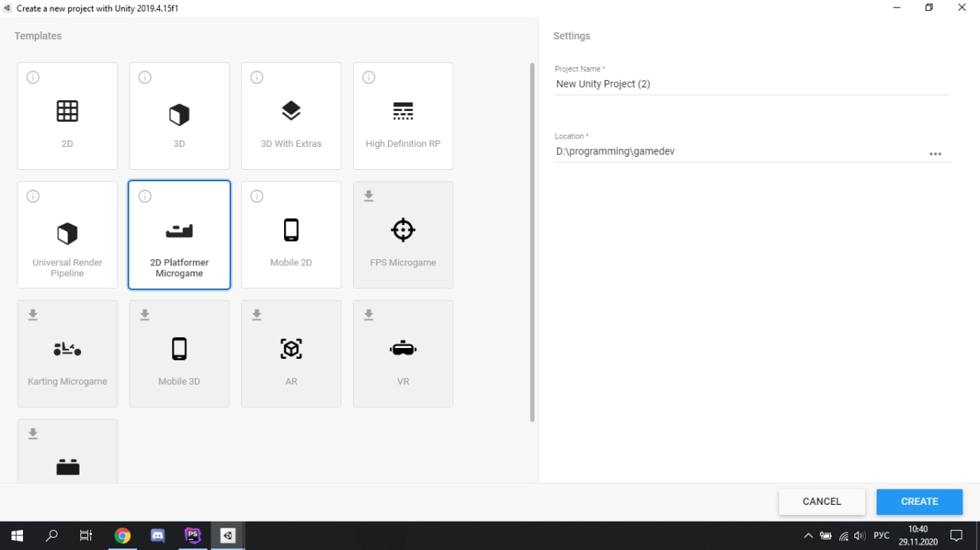Choose the 3D With Extras layers icon

tap(291, 111)
